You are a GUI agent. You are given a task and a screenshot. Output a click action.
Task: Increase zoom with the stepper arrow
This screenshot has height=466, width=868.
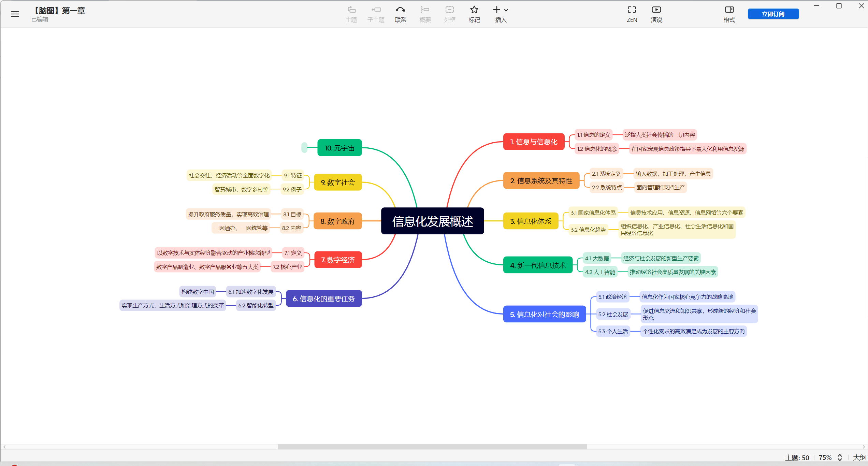coord(840,455)
